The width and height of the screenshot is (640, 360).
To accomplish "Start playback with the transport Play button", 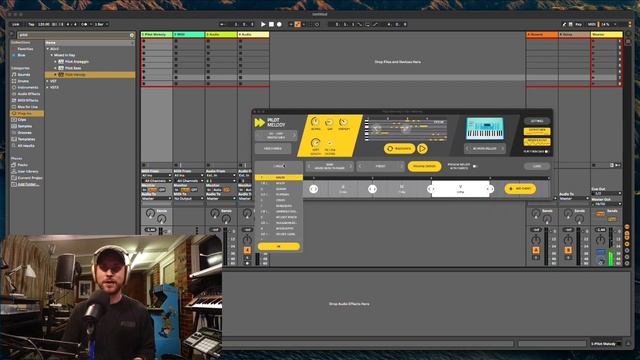I will [263, 24].
